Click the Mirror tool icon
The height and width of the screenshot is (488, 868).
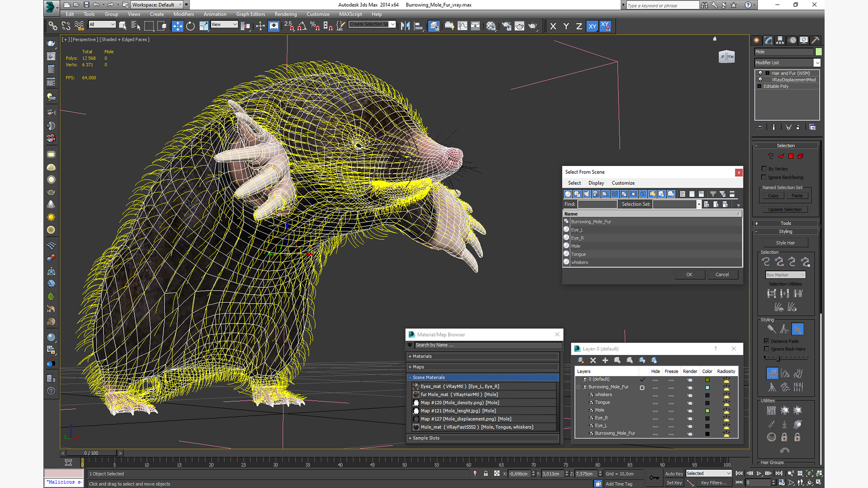tap(405, 26)
